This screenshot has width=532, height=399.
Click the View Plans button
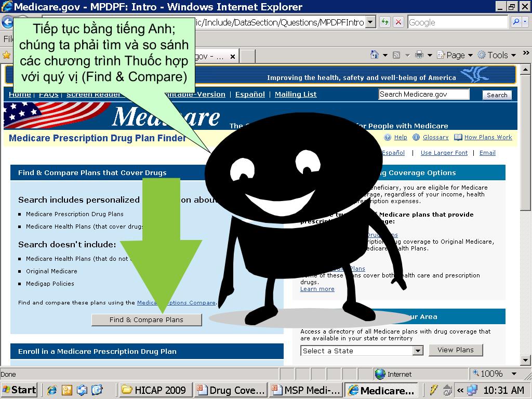coord(456,350)
